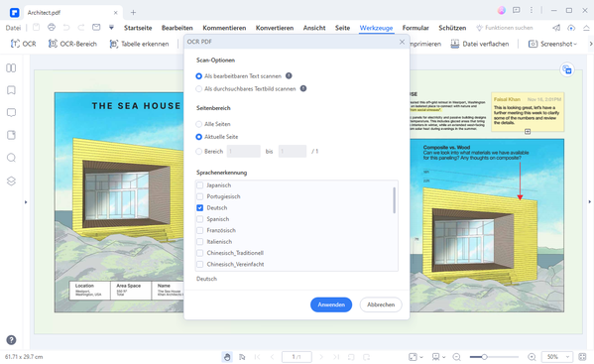The height and width of the screenshot is (364, 594).
Task: Open attachments panel in left sidebar
Action: 11,135
